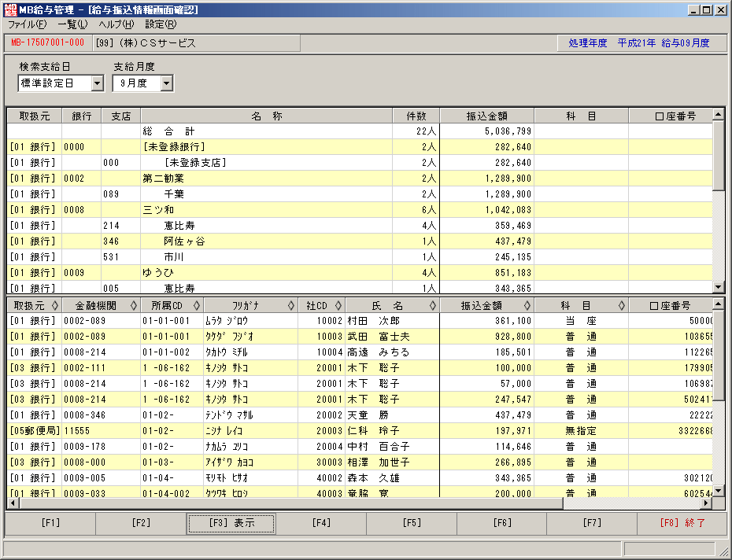Sort lower table by 取扱元 column
This screenshot has width=732, height=560.
[35, 306]
